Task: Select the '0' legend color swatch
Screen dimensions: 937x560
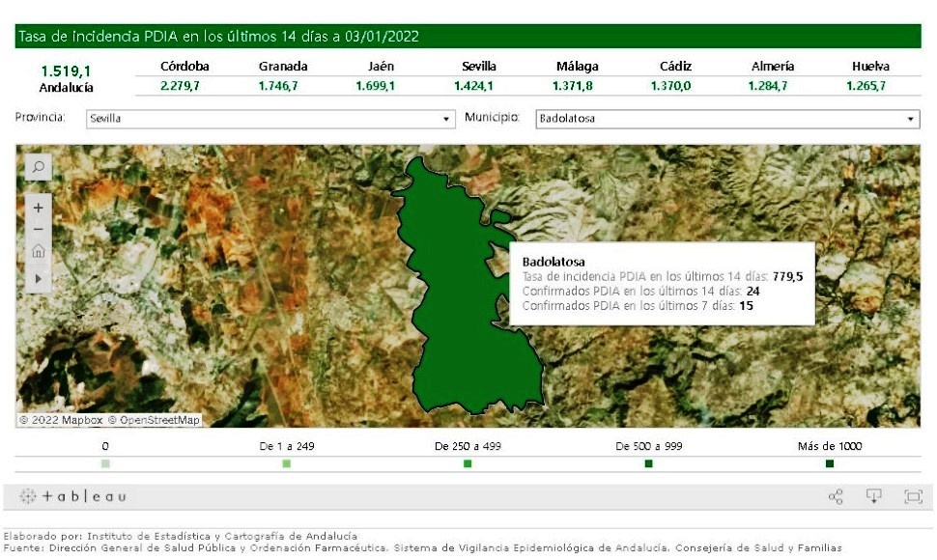Action: coord(105,464)
